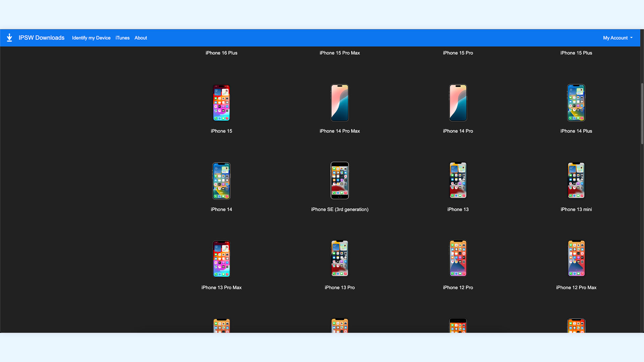This screenshot has height=362, width=644.
Task: Click the iPhone 13 Pro Max text
Action: click(221, 288)
